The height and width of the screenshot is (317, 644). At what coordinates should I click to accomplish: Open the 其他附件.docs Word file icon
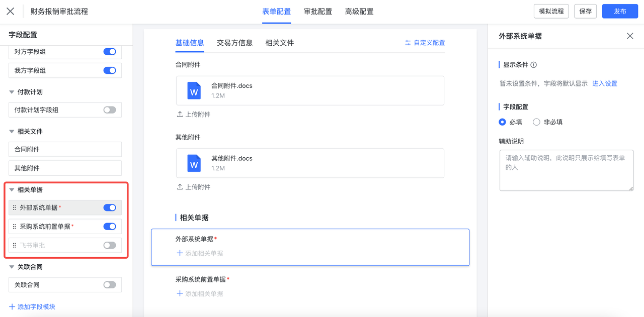click(194, 163)
